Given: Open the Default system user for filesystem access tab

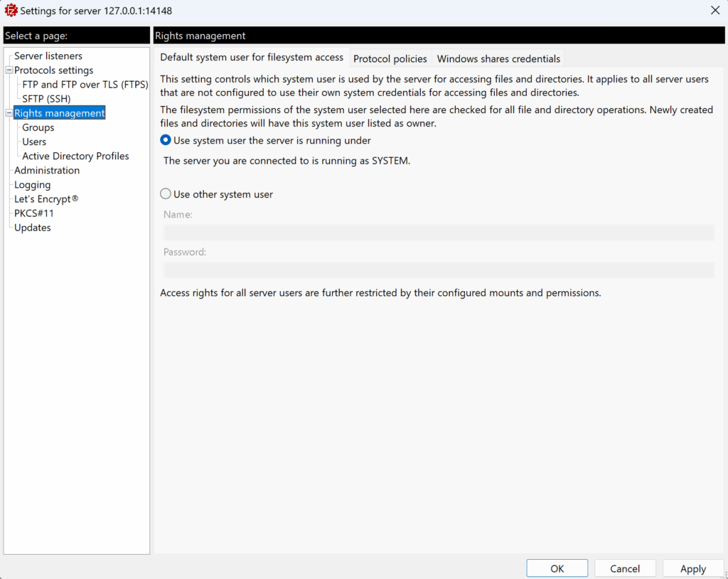Looking at the screenshot, I should tap(252, 58).
